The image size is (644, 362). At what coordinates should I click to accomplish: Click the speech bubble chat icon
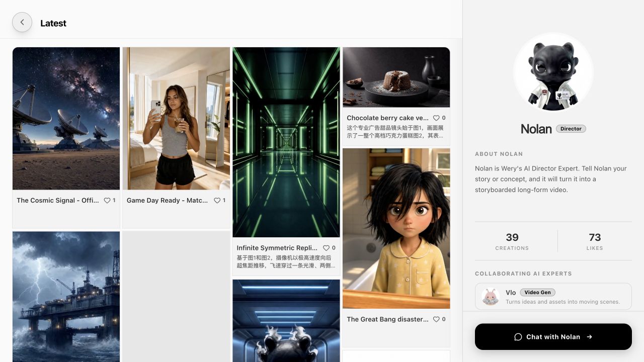pos(518,337)
